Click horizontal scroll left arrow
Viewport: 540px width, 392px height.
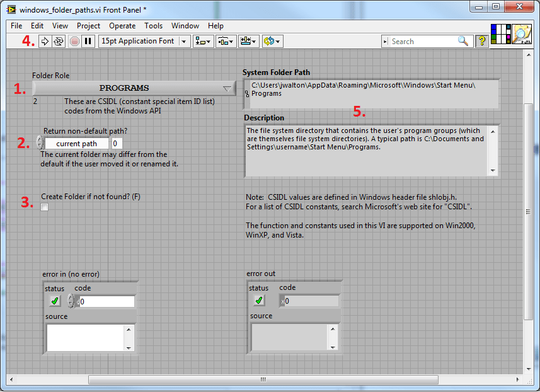(x=11, y=379)
